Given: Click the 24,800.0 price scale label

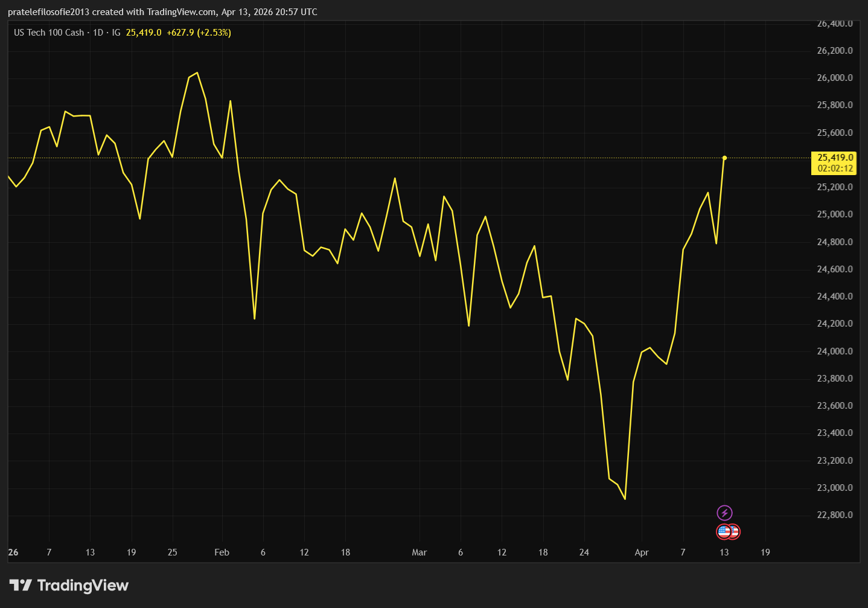Looking at the screenshot, I should (835, 242).
